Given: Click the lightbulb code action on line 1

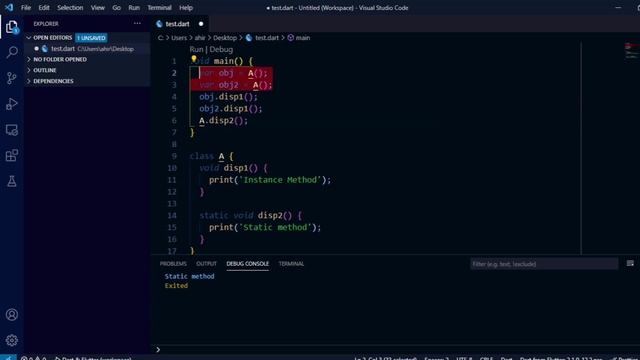Looking at the screenshot, I should point(193,59).
